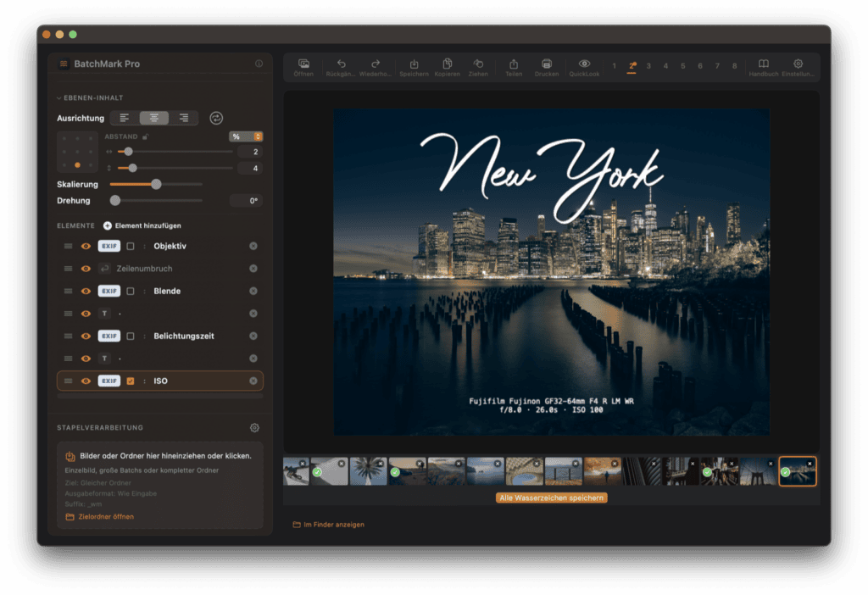Print using the Drucken icon
868x595 pixels.
(x=547, y=67)
